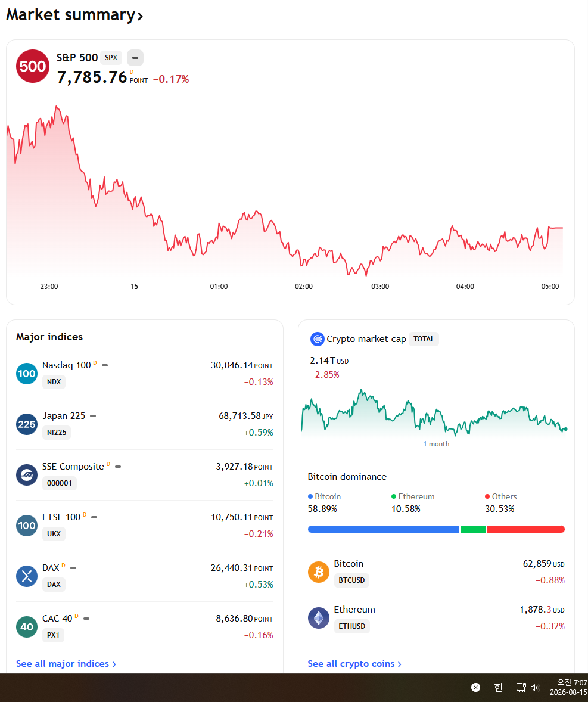The image size is (588, 702).
Task: Click the S&P 500 title text
Action: click(x=77, y=58)
